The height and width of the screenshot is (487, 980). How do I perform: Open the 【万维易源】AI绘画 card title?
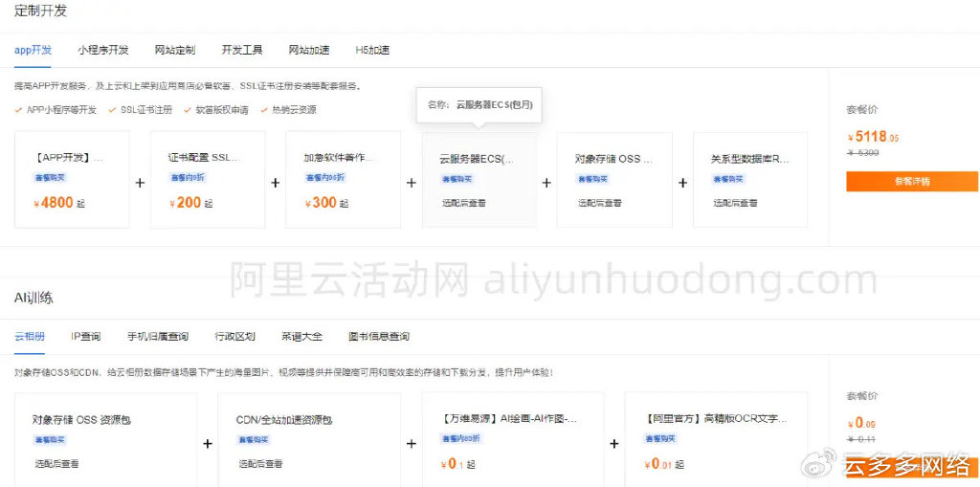(508, 419)
